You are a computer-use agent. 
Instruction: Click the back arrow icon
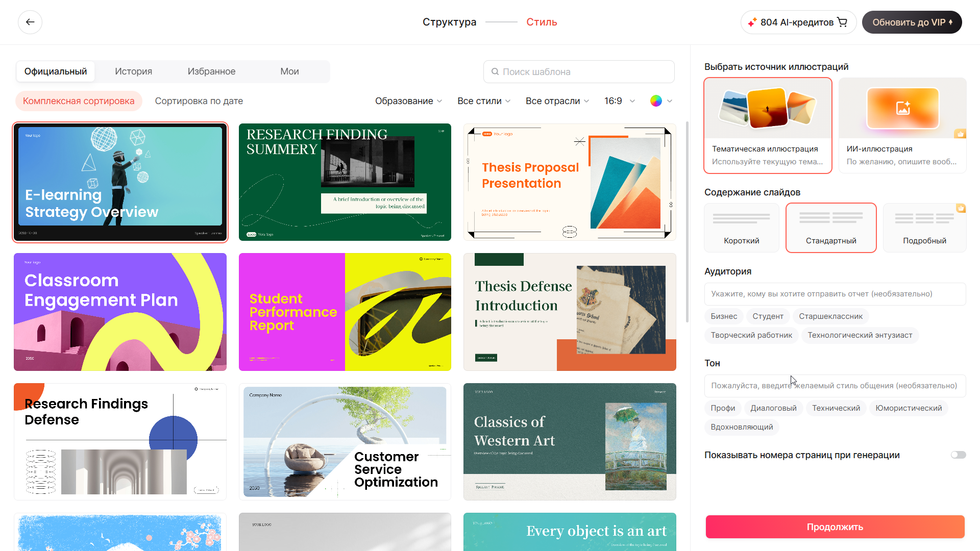(x=30, y=22)
